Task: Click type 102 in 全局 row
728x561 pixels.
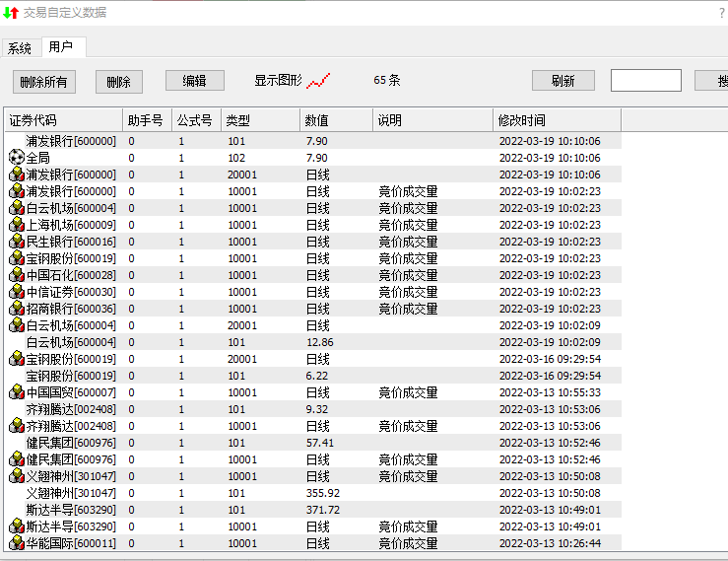Action: [236, 158]
